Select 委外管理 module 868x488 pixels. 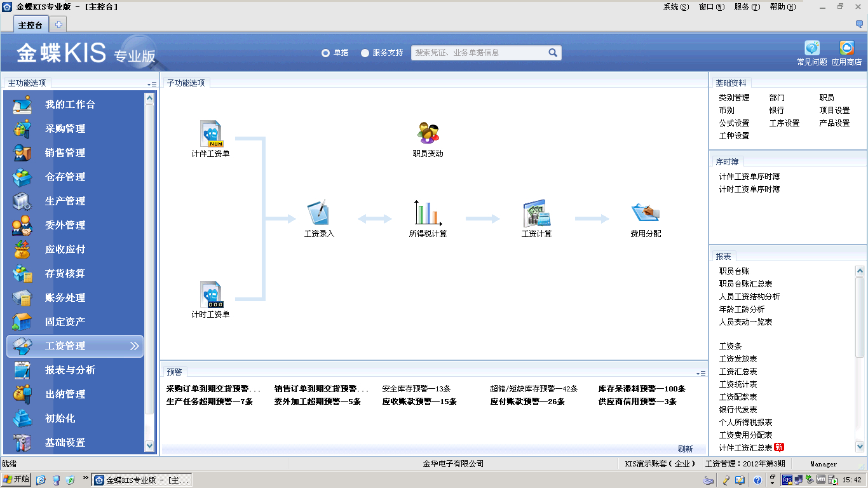coord(65,225)
